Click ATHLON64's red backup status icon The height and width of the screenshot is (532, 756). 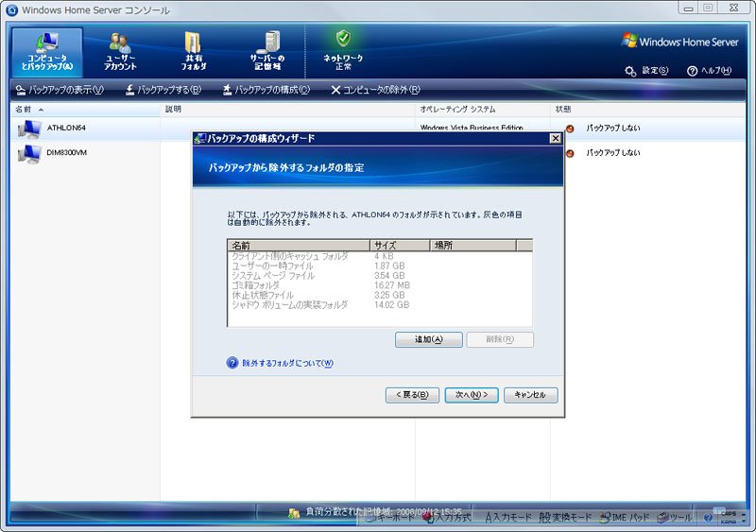coord(570,129)
